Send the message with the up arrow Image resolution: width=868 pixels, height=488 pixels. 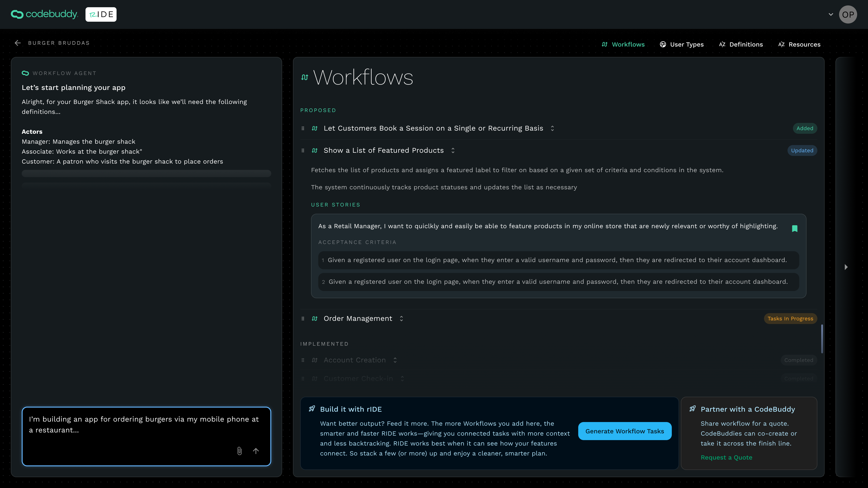coord(256,451)
